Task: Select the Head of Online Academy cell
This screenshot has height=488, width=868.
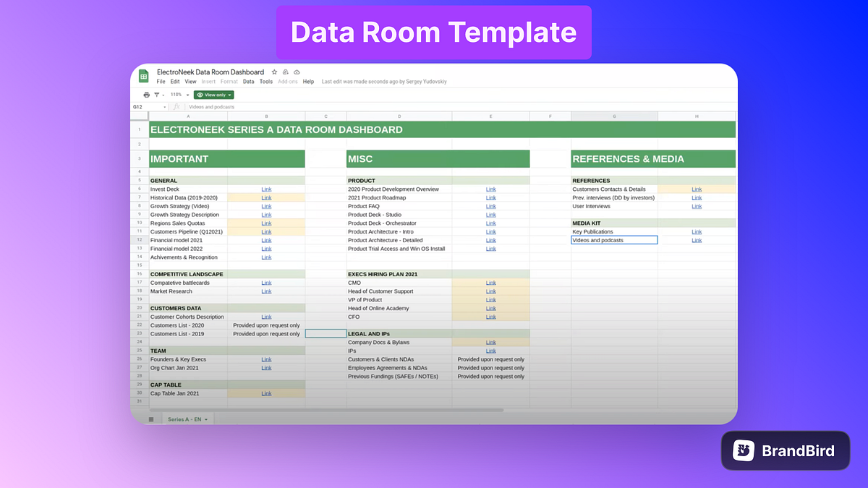Action: pos(399,309)
